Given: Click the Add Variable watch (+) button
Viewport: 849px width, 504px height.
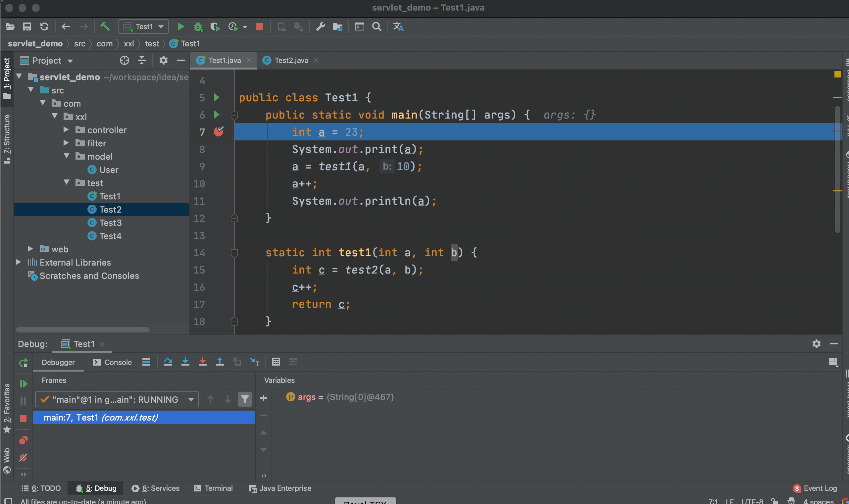Looking at the screenshot, I should tap(263, 397).
